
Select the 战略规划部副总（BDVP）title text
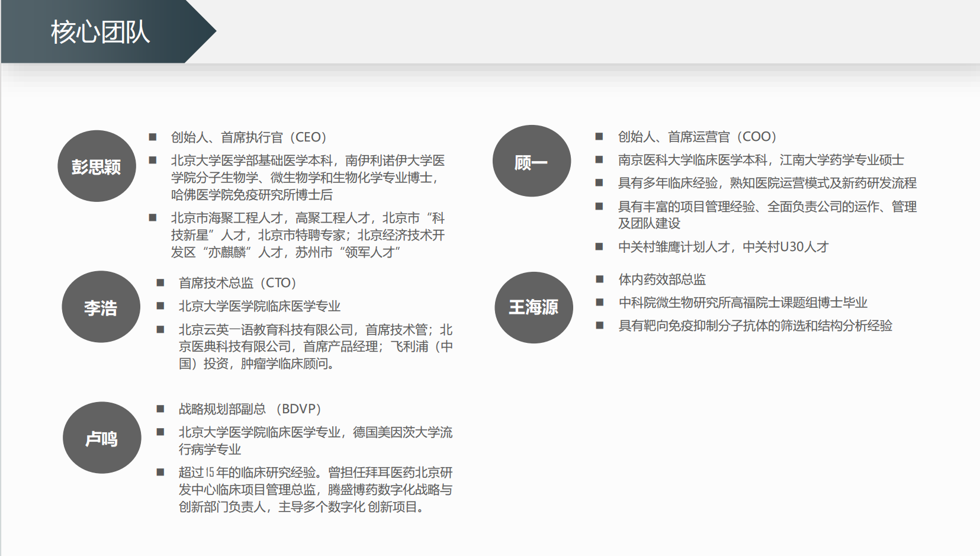250,409
